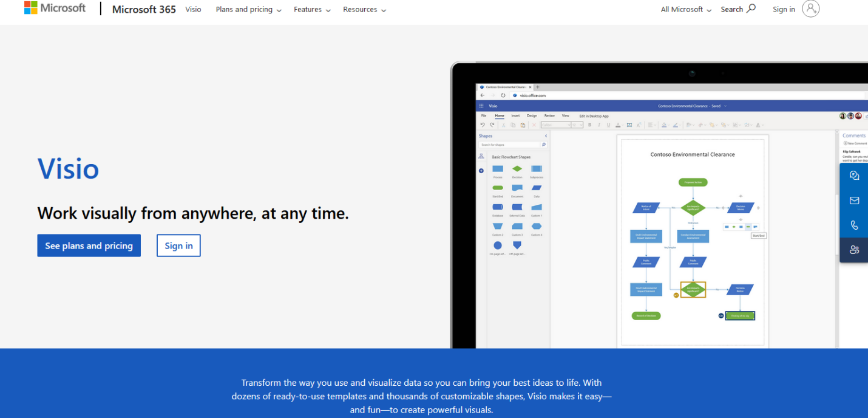Select the Off-page reference shape
The width and height of the screenshot is (868, 418).
coord(517,245)
